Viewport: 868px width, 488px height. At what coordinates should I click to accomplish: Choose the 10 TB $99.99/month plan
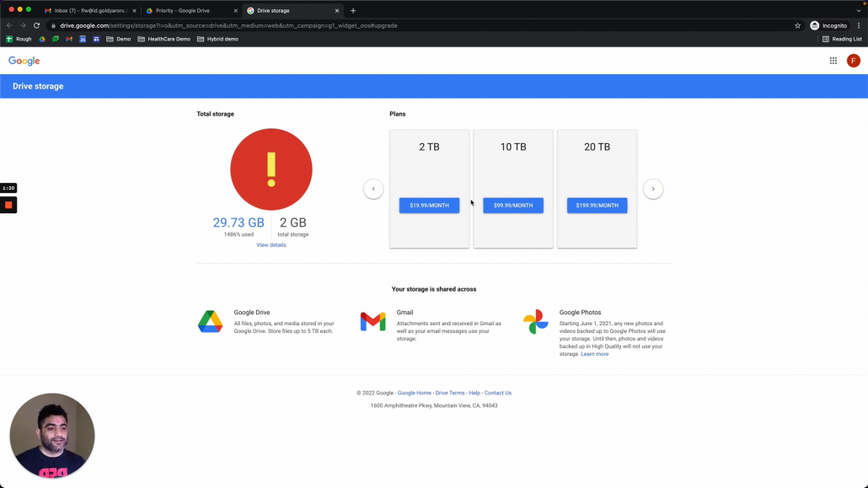pos(513,206)
